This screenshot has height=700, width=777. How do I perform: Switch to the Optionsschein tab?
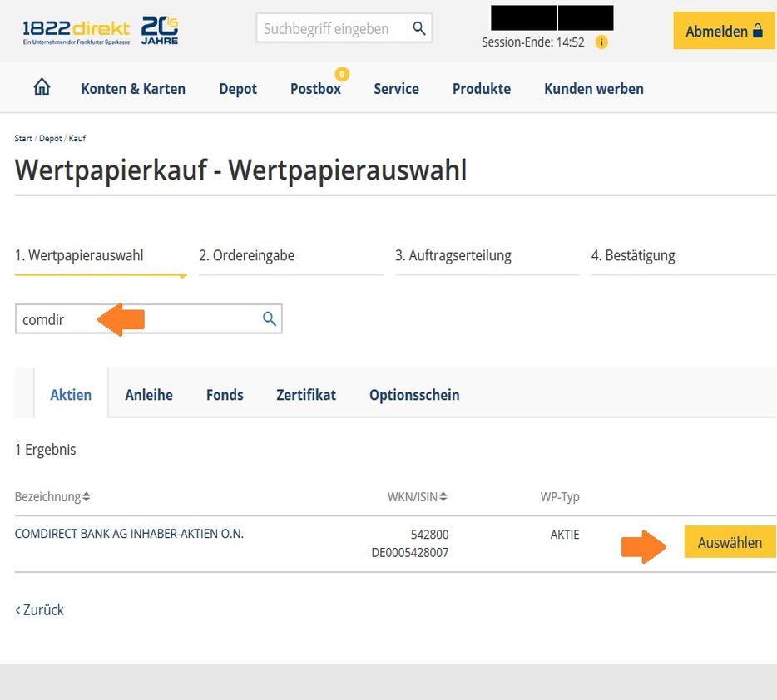coord(414,395)
